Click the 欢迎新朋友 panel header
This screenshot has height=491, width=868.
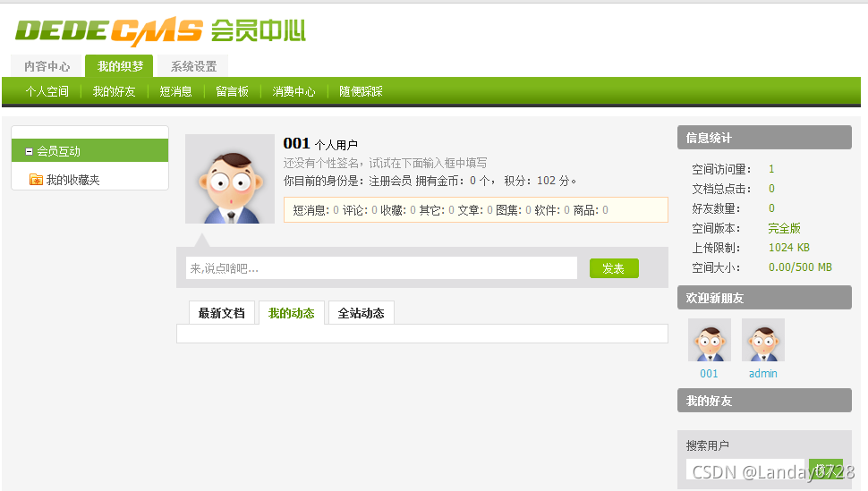coord(764,297)
